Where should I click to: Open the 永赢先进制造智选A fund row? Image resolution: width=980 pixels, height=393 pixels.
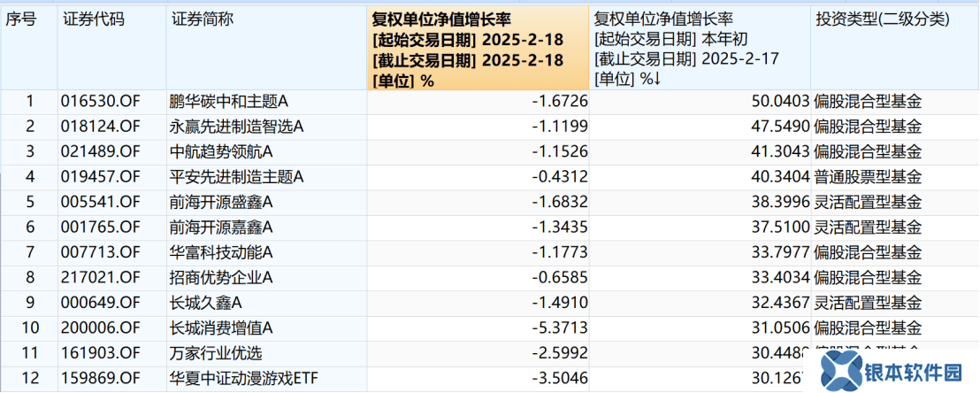coord(236,127)
